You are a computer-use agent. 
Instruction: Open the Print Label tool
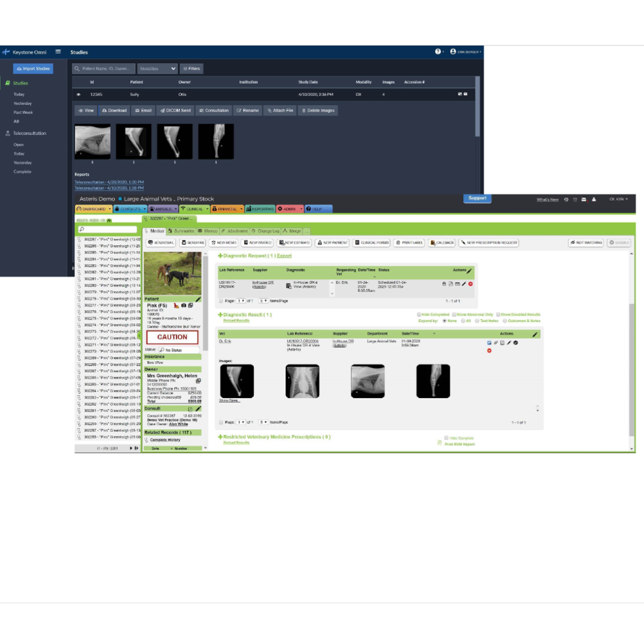[408, 243]
